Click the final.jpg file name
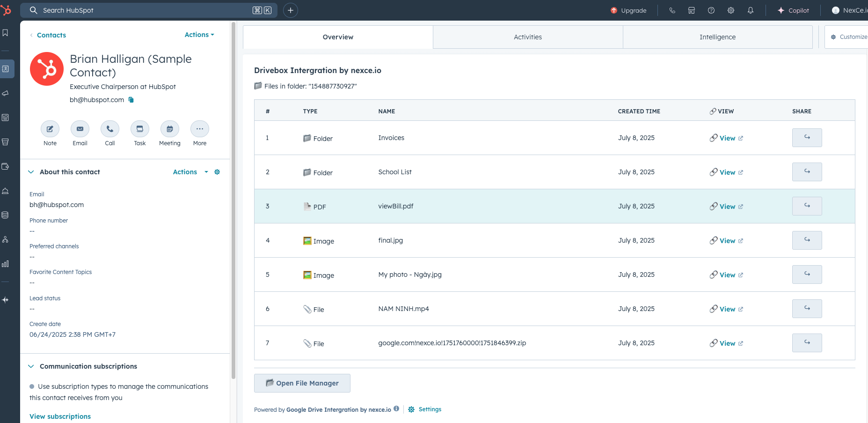Image resolution: width=868 pixels, height=423 pixels. [391, 240]
